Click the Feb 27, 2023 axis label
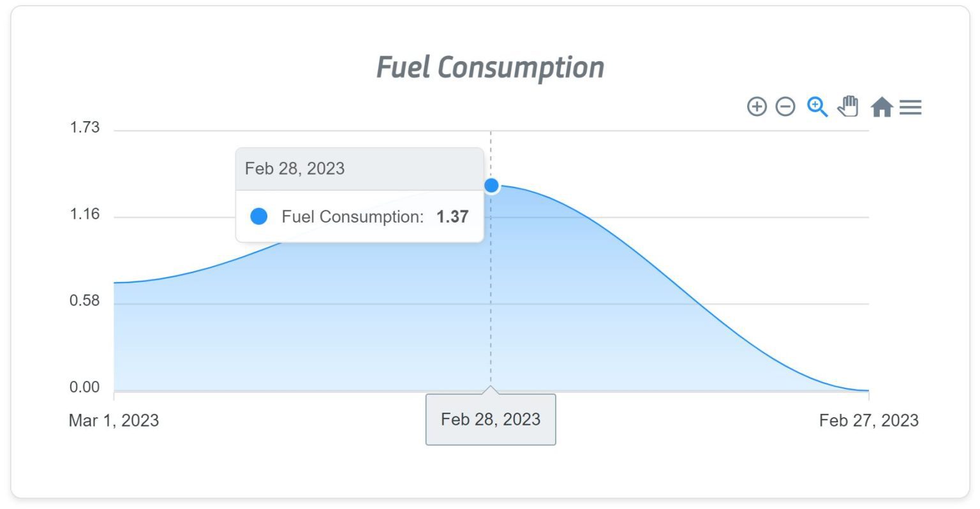This screenshot has width=980, height=509. [868, 420]
